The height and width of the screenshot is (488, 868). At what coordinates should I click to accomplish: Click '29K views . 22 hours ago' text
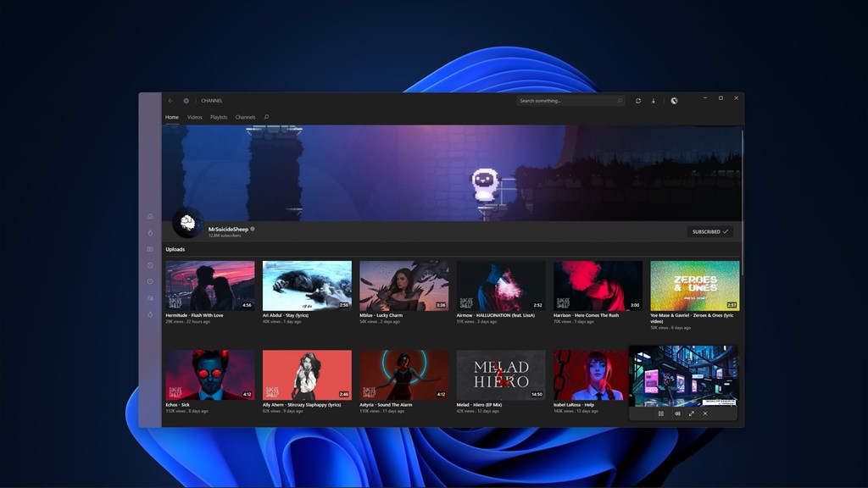tap(187, 321)
